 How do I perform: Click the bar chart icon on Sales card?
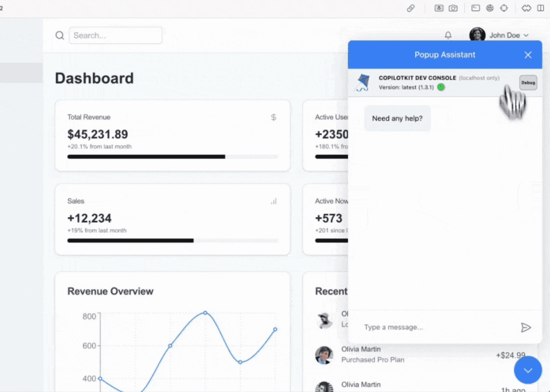point(274,201)
